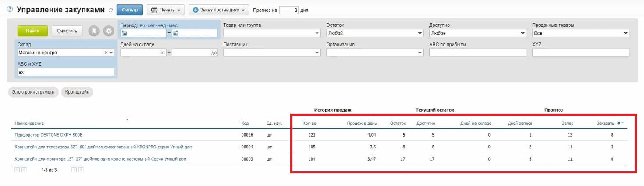Open the Заказ поставщику dropdown
644x186 pixels.
[219, 10]
